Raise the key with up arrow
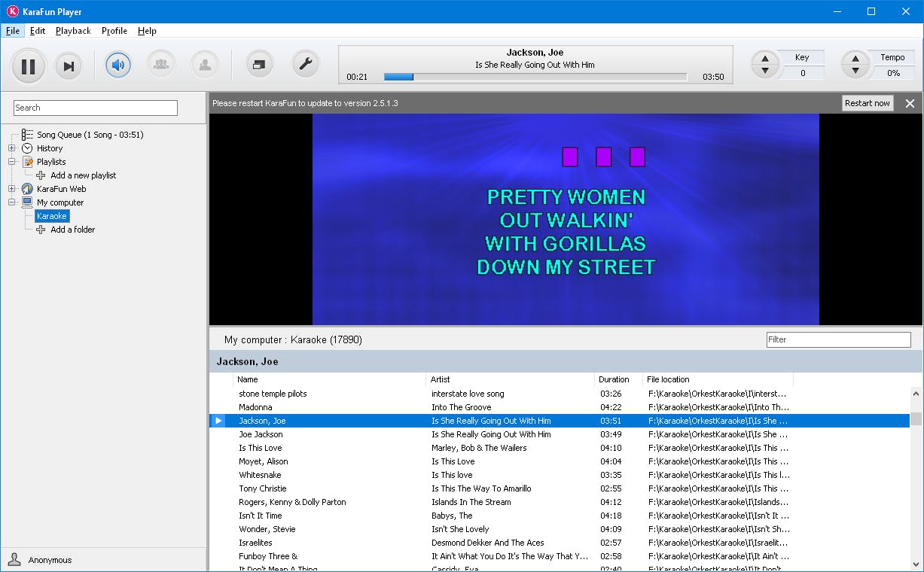The height and width of the screenshot is (572, 924). [x=765, y=59]
